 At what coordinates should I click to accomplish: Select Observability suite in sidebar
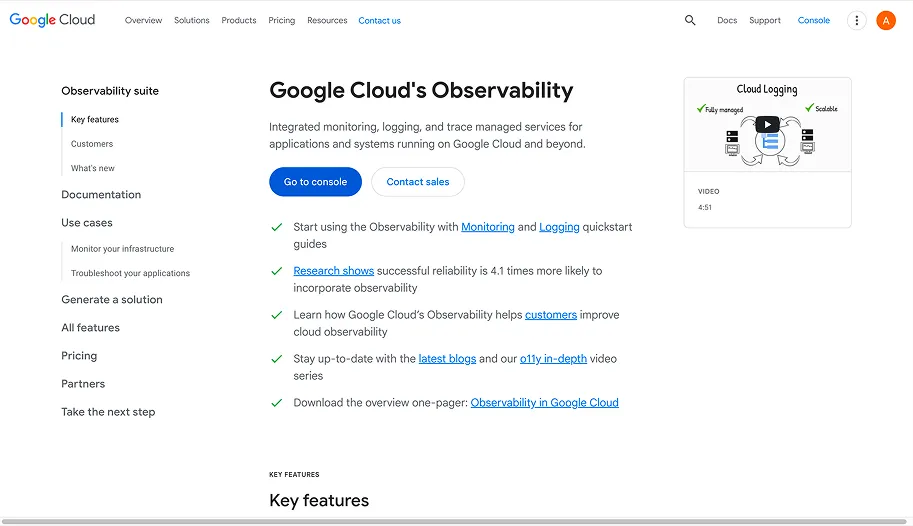[110, 91]
